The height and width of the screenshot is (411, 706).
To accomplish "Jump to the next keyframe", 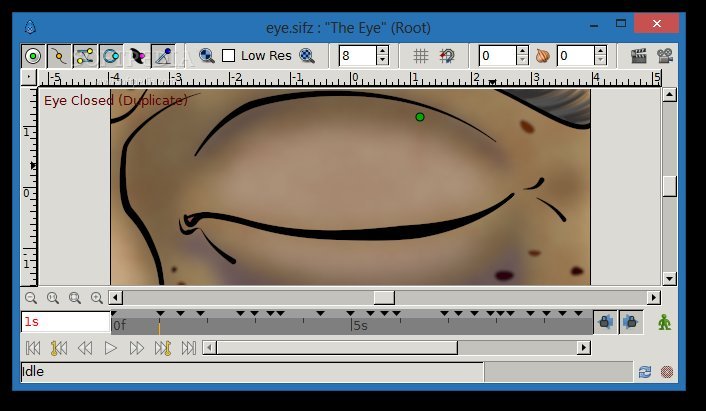I will coord(163,348).
